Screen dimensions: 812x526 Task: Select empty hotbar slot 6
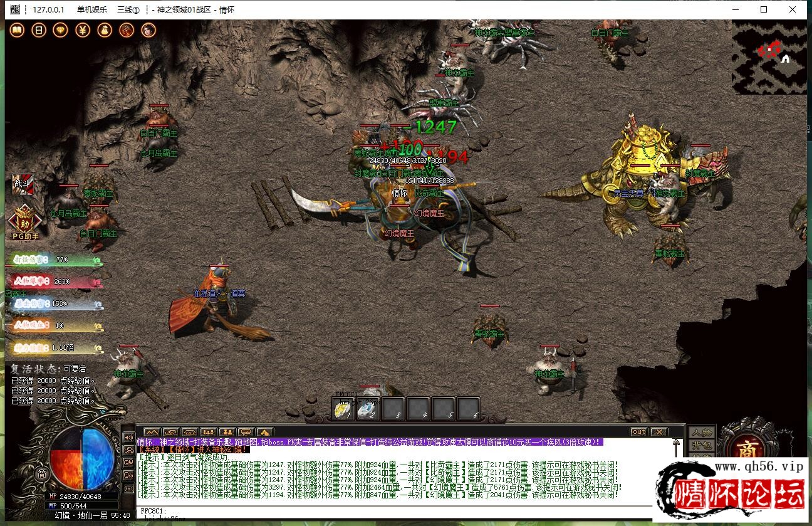click(468, 409)
